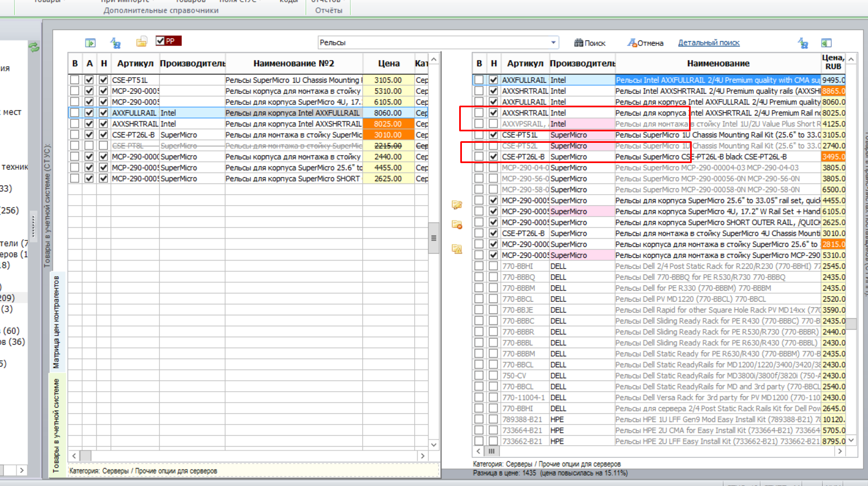Click the Цена, RUB header in the right table

point(833,62)
